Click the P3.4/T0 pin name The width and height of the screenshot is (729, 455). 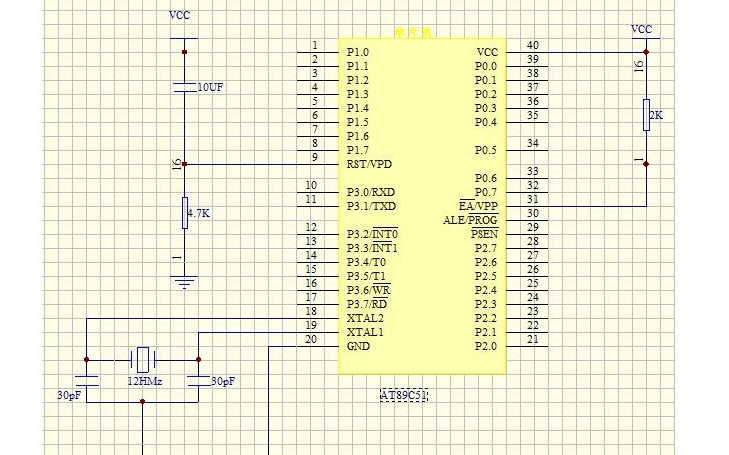[366, 262]
